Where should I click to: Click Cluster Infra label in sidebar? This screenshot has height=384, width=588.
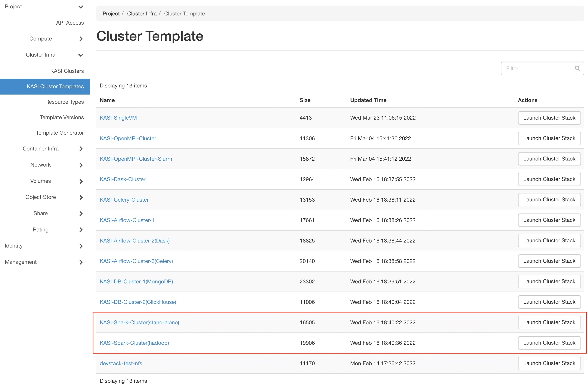[40, 55]
